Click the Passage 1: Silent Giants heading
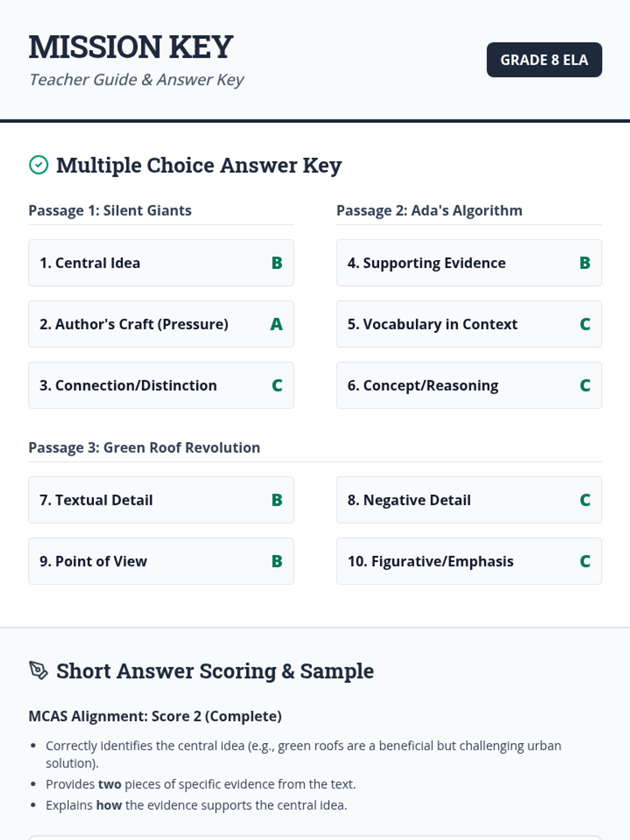Viewport: 630px width, 840px height. (x=110, y=211)
